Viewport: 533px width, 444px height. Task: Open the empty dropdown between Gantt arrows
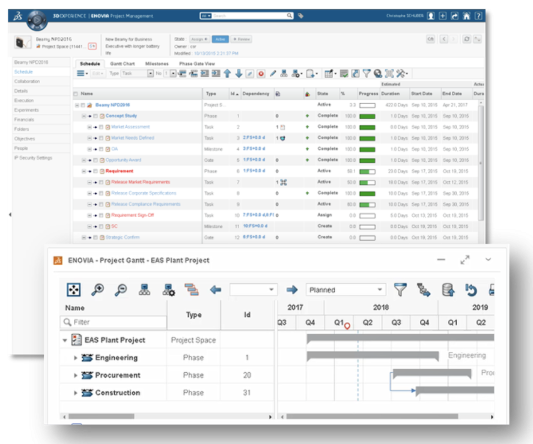pos(253,290)
